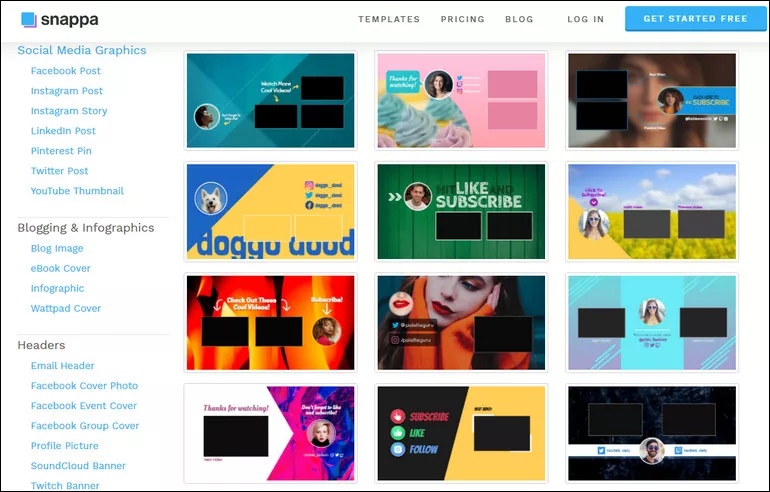Viewport: 770px width, 492px height.
Task: Go to the Blog page
Action: [519, 19]
